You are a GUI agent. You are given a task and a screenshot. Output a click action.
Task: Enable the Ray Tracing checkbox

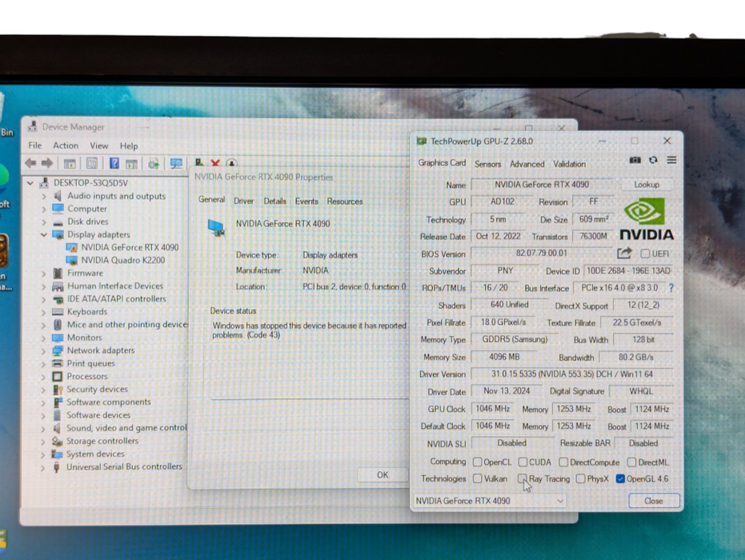point(521,478)
